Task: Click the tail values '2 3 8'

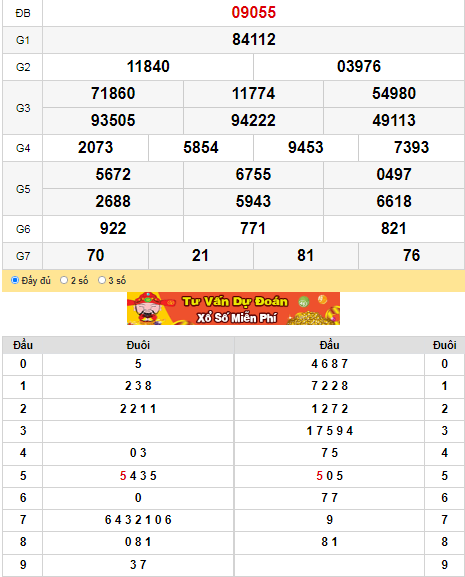Action: coord(138,386)
